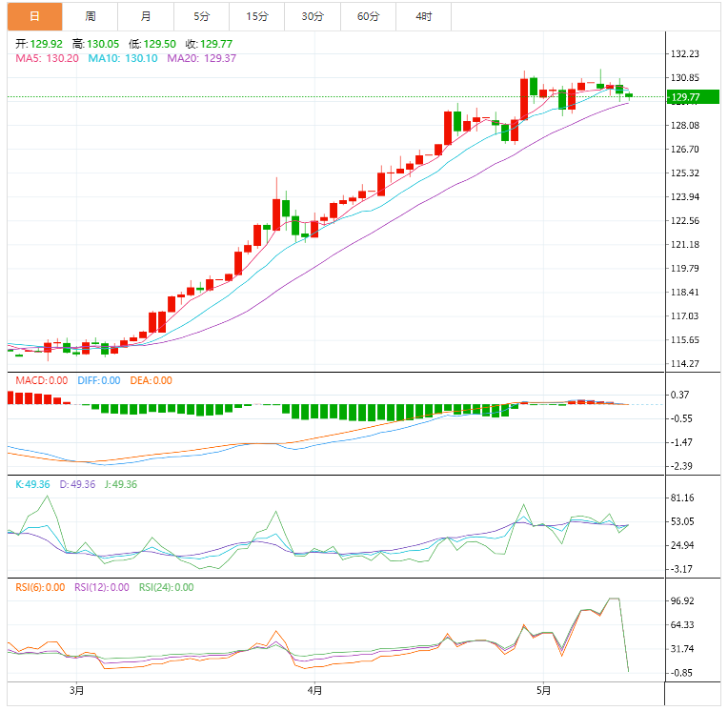Click the 4月 label on time axis

click(314, 690)
